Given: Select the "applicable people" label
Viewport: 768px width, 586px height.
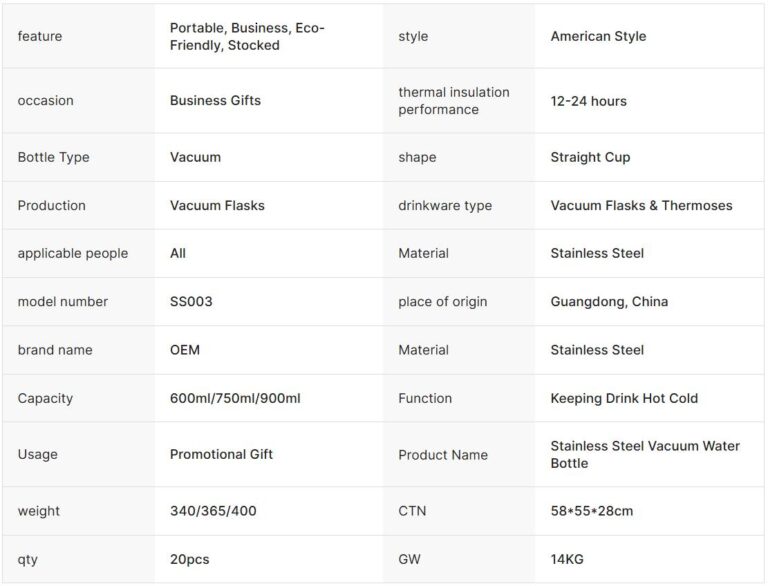Looking at the screenshot, I should [73, 254].
